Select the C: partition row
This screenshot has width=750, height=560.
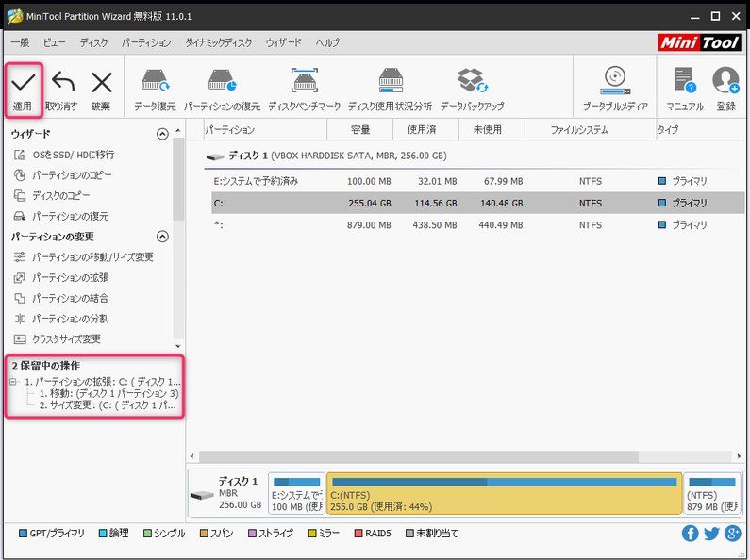tap(477, 203)
